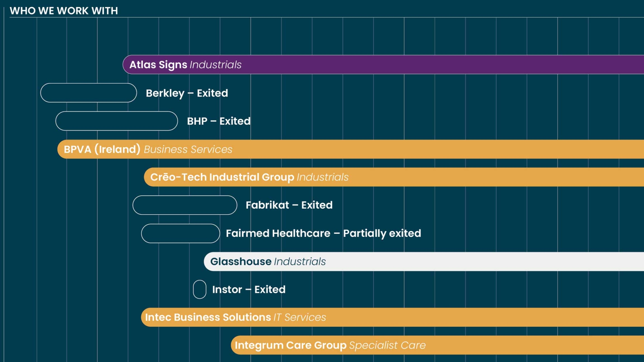Click the 'BPVA (Ireland)' company name
Image resolution: width=644 pixels, height=362 pixels.
click(102, 149)
